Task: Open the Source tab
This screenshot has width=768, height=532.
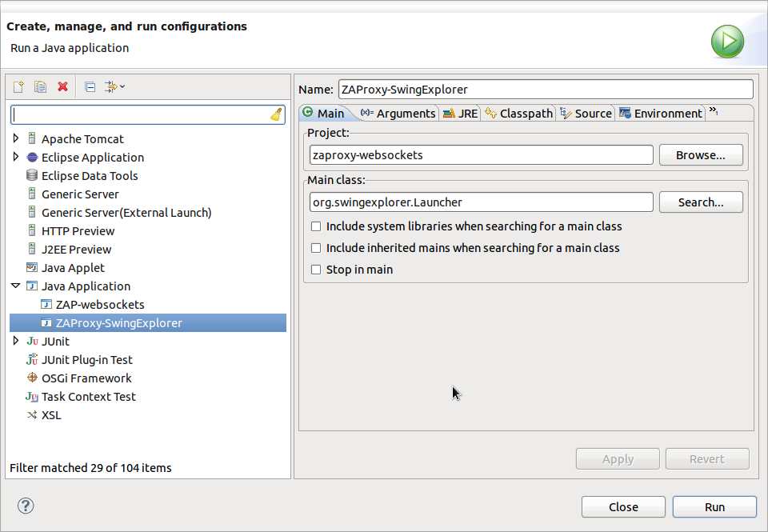Action: 586,113
